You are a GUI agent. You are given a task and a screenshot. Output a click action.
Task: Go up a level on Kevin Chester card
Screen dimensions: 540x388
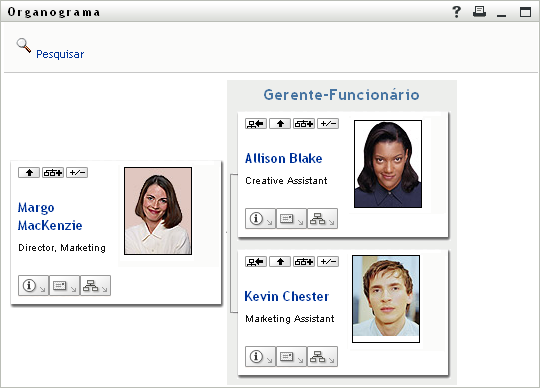point(280,262)
